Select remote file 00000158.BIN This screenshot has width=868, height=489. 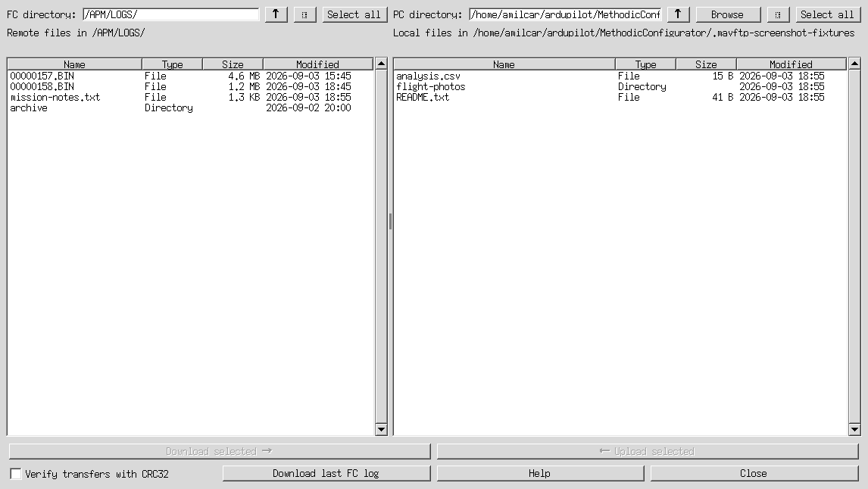click(190, 86)
